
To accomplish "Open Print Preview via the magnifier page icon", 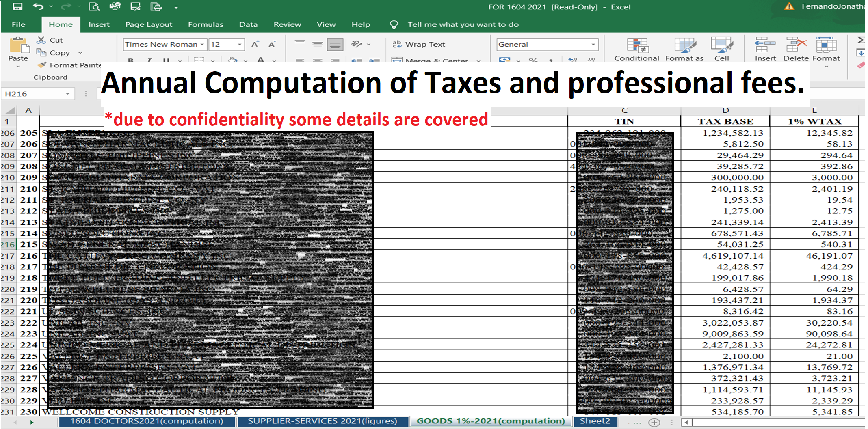I will coord(94,6).
